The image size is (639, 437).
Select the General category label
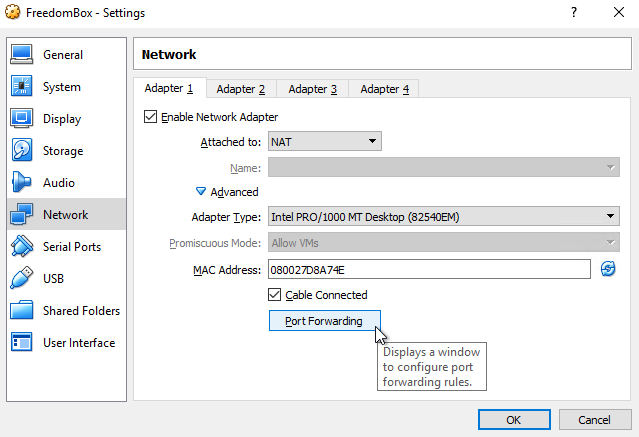tap(63, 55)
